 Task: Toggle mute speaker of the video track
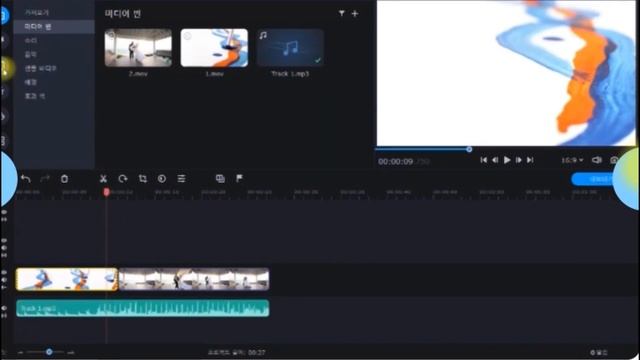point(4,280)
